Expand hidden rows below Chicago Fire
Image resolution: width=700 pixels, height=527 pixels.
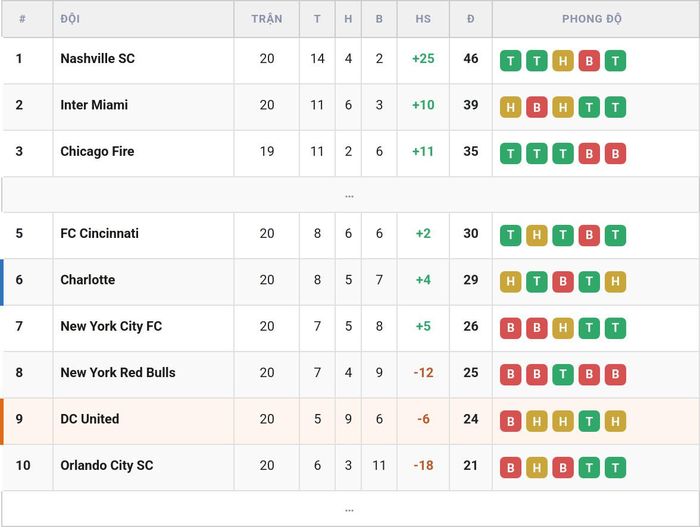(x=350, y=195)
